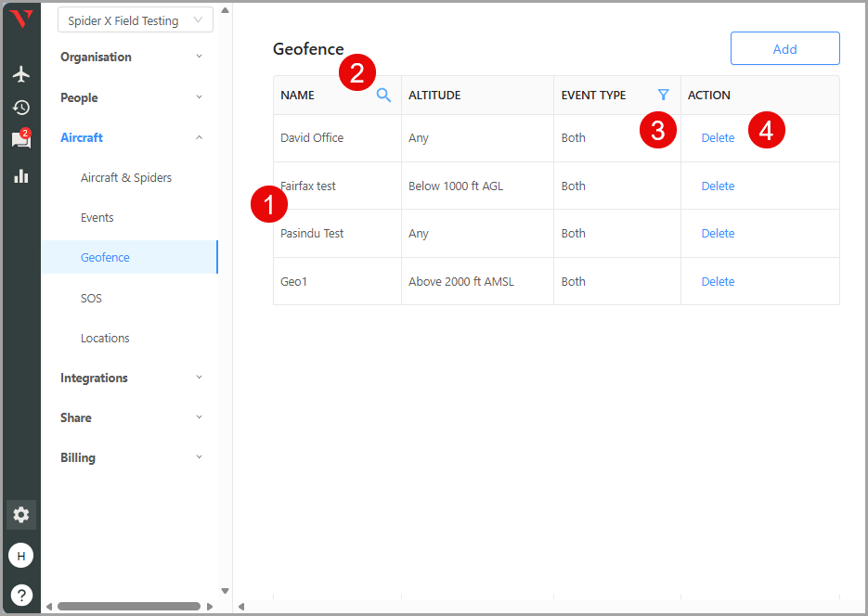The image size is (868, 616).
Task: Click the search icon in Name column
Action: (x=383, y=95)
